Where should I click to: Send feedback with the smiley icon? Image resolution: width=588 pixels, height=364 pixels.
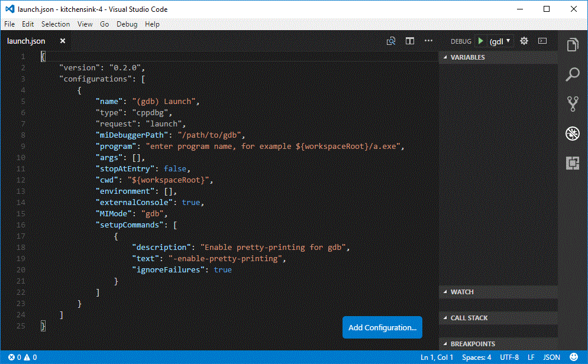pyautogui.click(x=574, y=357)
